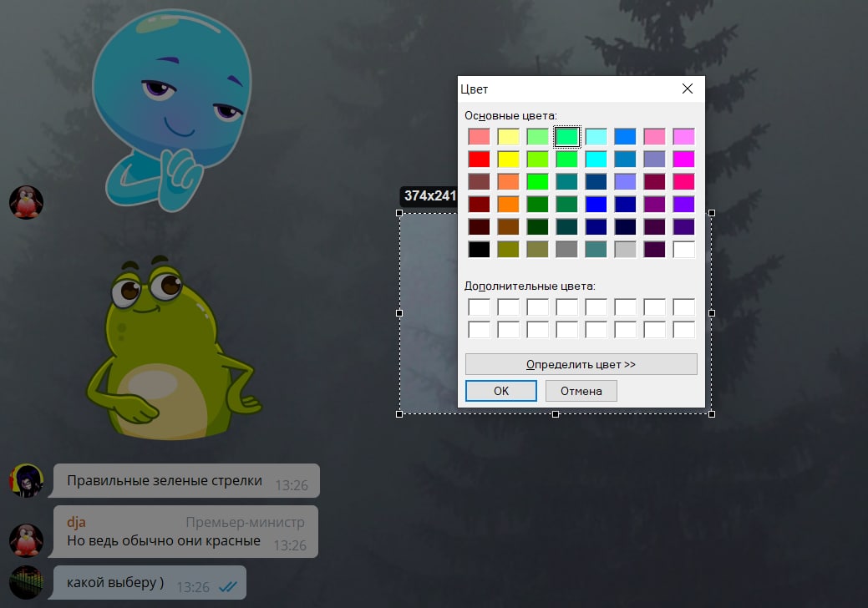Grab the right-middle selection handle
The width and height of the screenshot is (868, 608).
[x=712, y=313]
